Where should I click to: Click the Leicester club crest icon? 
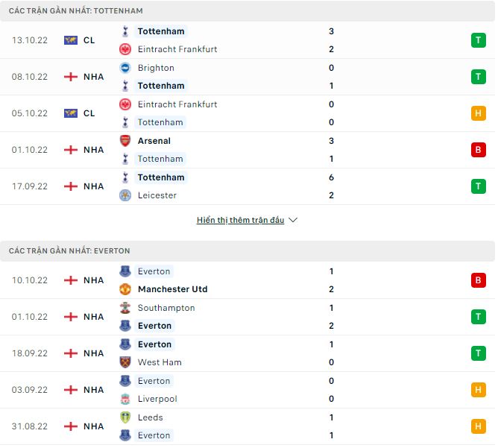[125, 195]
